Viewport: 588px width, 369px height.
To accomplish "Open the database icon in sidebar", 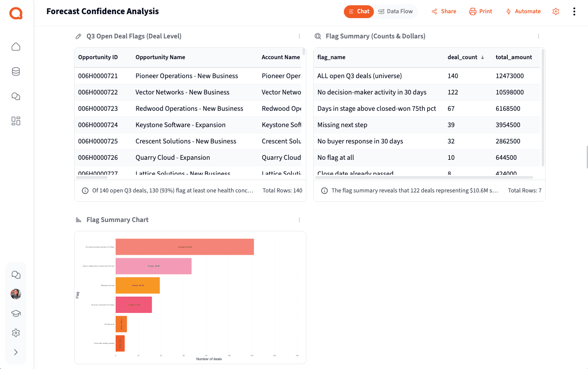I will (x=16, y=72).
